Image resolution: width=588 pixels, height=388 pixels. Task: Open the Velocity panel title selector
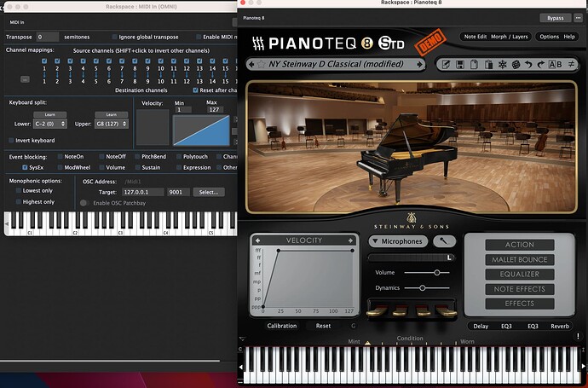304,240
